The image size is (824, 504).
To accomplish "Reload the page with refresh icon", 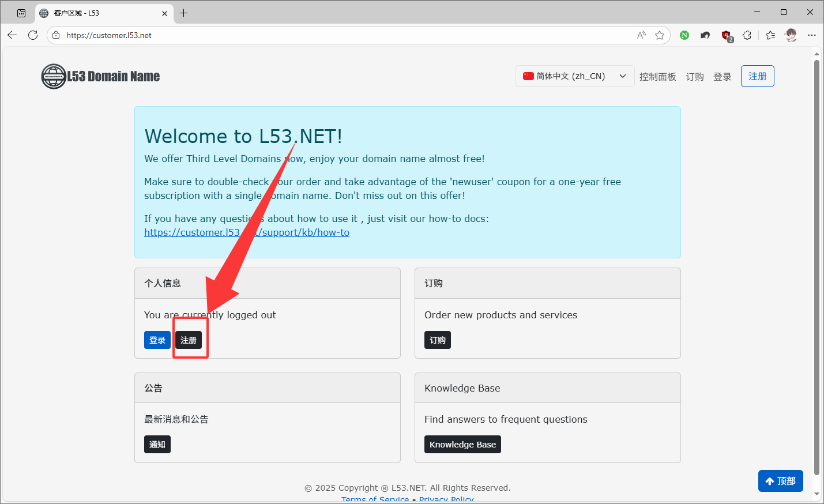I will pyautogui.click(x=33, y=35).
